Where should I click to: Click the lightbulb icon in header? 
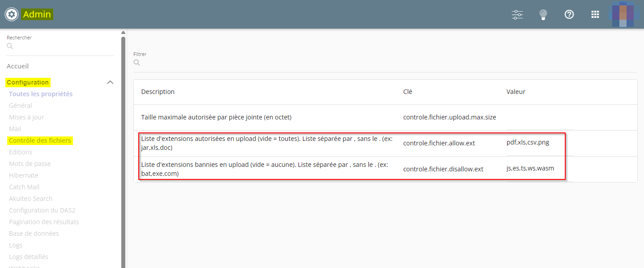[543, 14]
